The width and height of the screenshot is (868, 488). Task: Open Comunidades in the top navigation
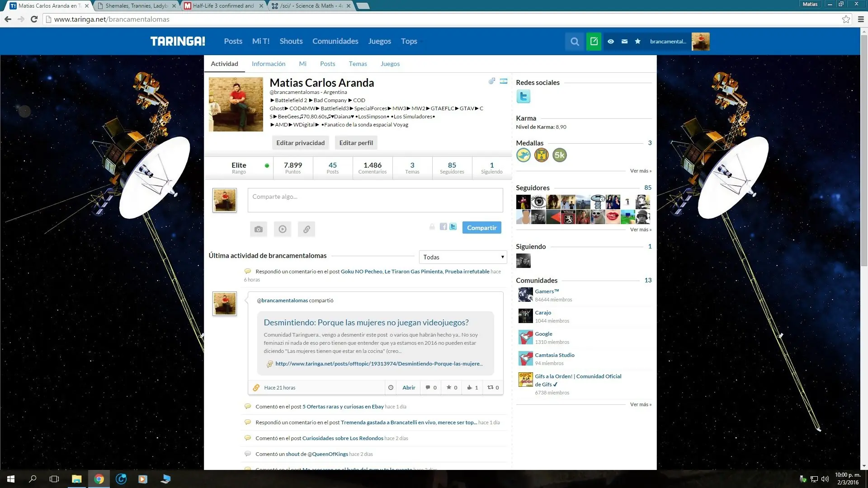coord(335,41)
